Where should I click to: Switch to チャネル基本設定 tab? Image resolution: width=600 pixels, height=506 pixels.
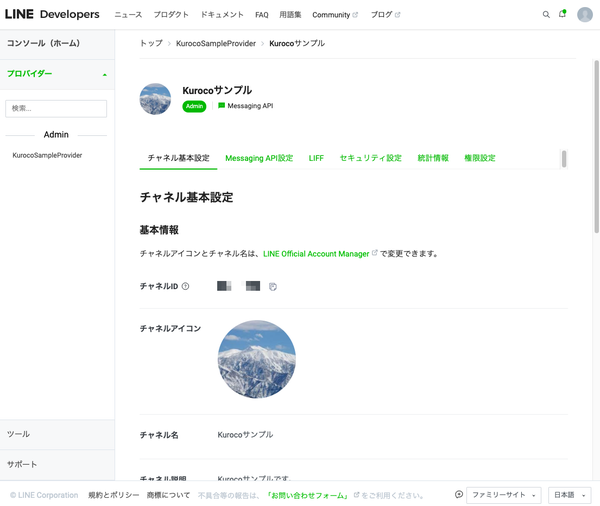(178, 158)
